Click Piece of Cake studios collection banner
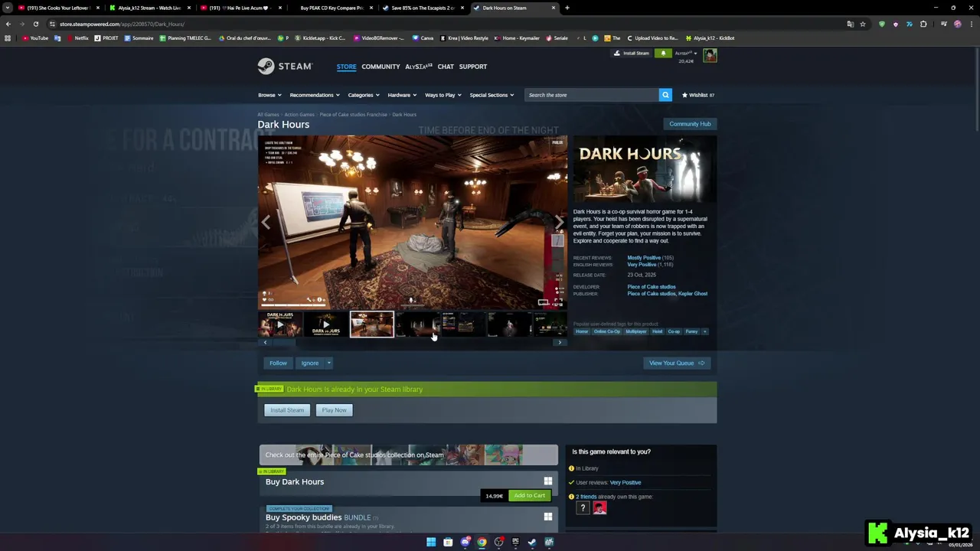This screenshot has height=551, width=980. click(x=409, y=455)
